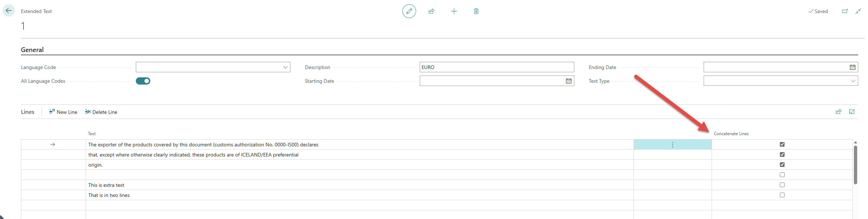Viewport: 868px width, 219px height.
Task: Click the Lines section share icon
Action: pos(838,112)
